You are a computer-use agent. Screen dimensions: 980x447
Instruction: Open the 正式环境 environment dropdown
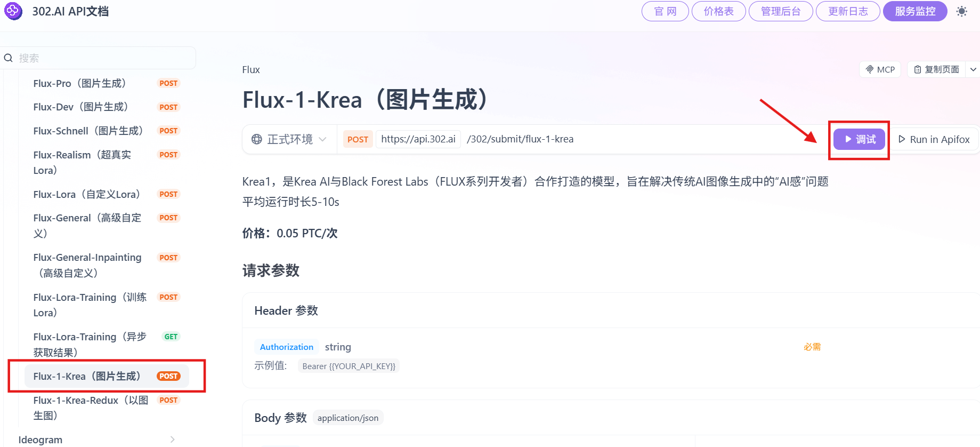(289, 139)
